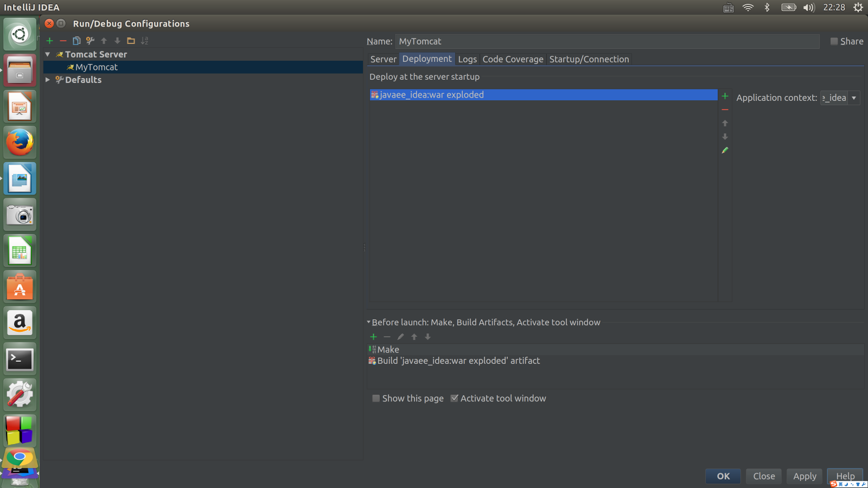Move deployment artifact down

pyautogui.click(x=725, y=137)
